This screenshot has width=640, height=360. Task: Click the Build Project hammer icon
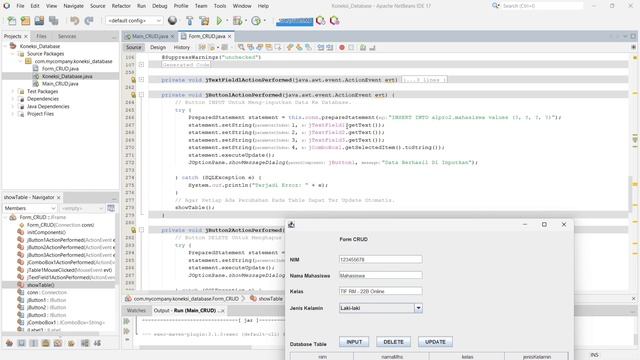tap(190, 21)
